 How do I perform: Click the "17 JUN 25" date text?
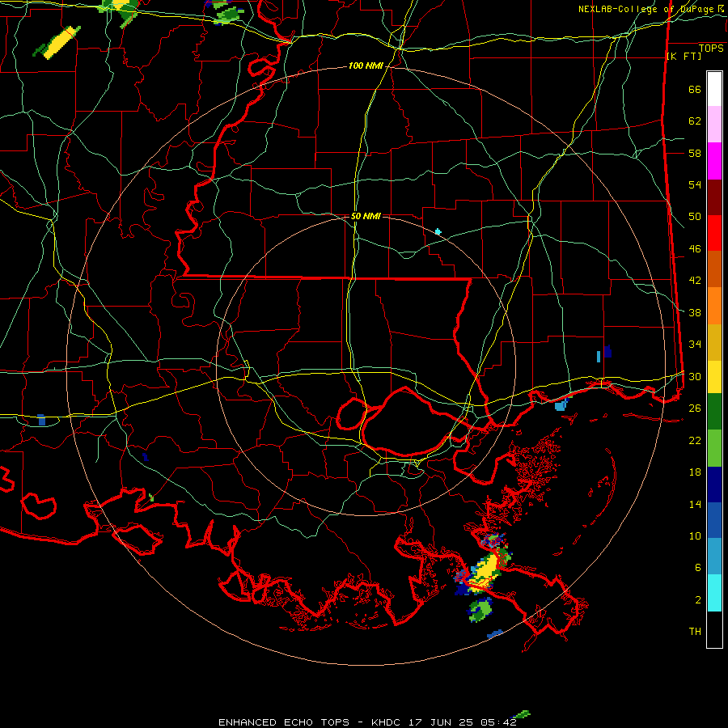click(441, 722)
